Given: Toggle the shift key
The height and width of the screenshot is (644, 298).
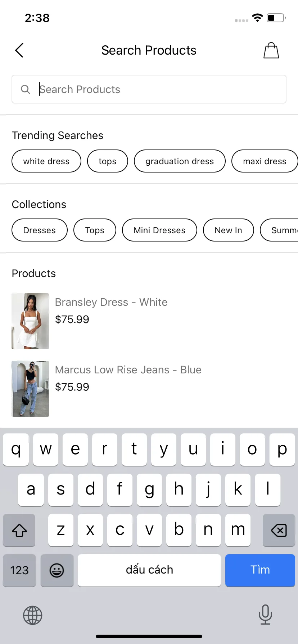Looking at the screenshot, I should [x=19, y=530].
